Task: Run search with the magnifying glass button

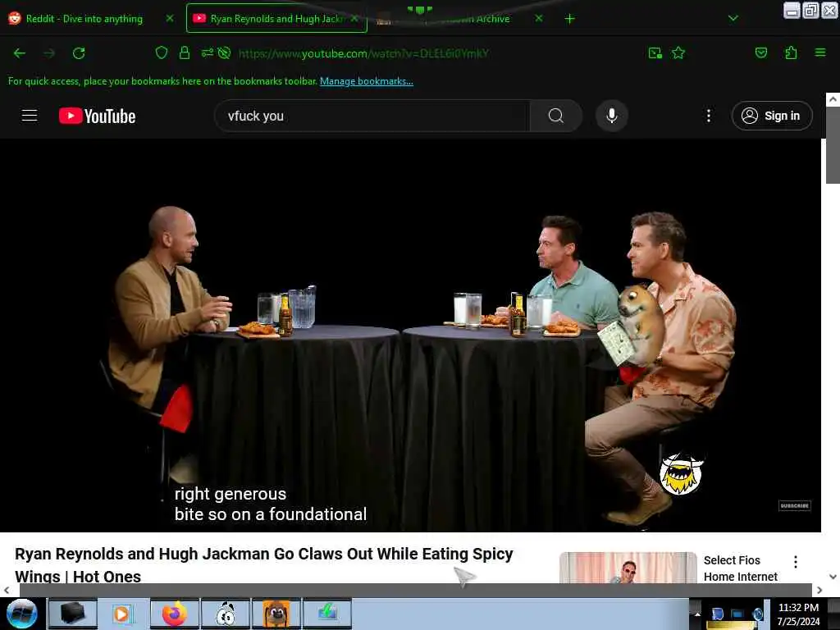Action: (x=556, y=116)
